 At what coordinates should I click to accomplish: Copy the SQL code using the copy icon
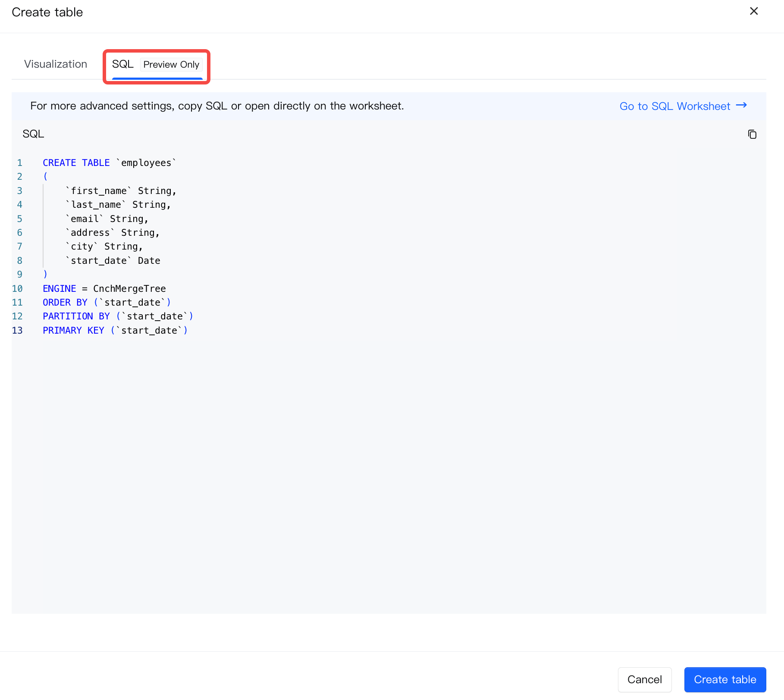[x=752, y=134]
